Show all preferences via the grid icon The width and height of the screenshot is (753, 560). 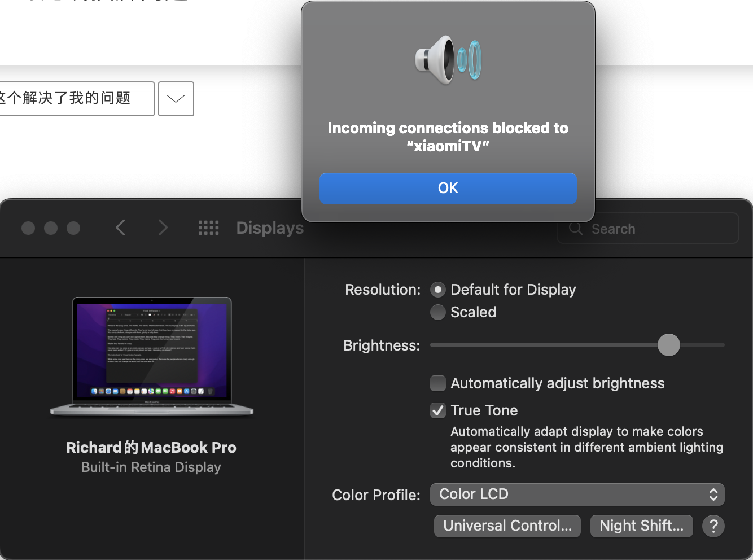tap(208, 228)
